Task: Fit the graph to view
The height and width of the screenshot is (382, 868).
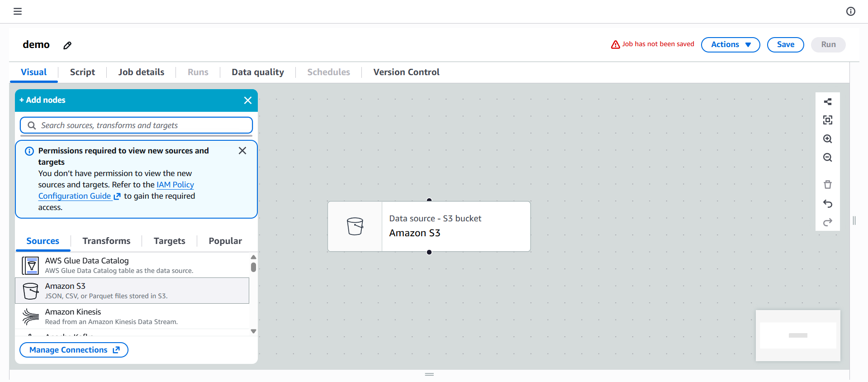Action: [x=828, y=120]
